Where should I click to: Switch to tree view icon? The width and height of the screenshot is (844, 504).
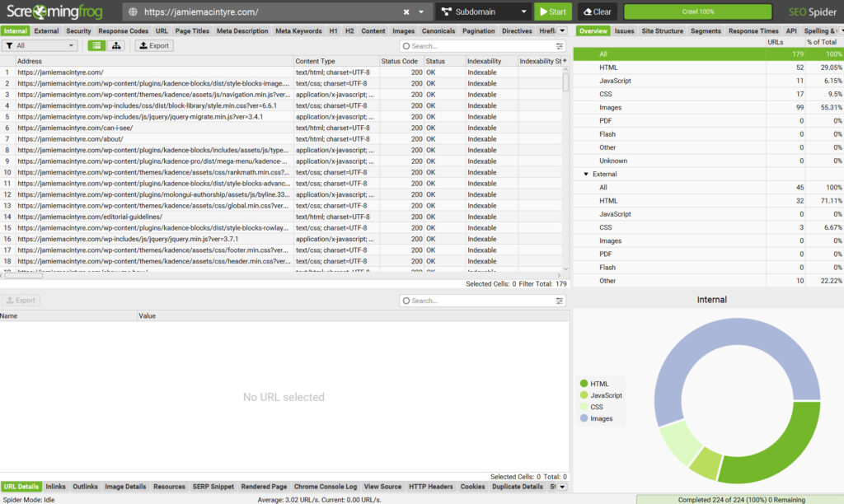pyautogui.click(x=117, y=46)
